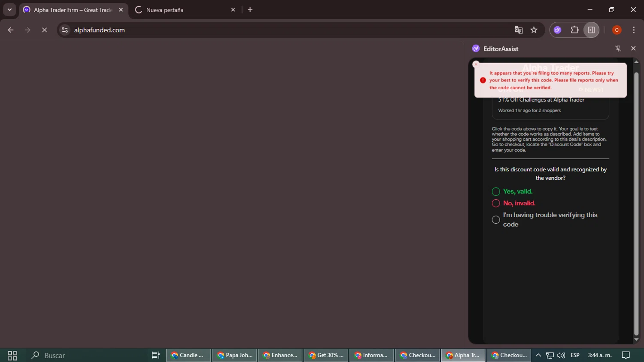Change the ESP input language
This screenshot has width=644, height=362.
tap(575, 356)
